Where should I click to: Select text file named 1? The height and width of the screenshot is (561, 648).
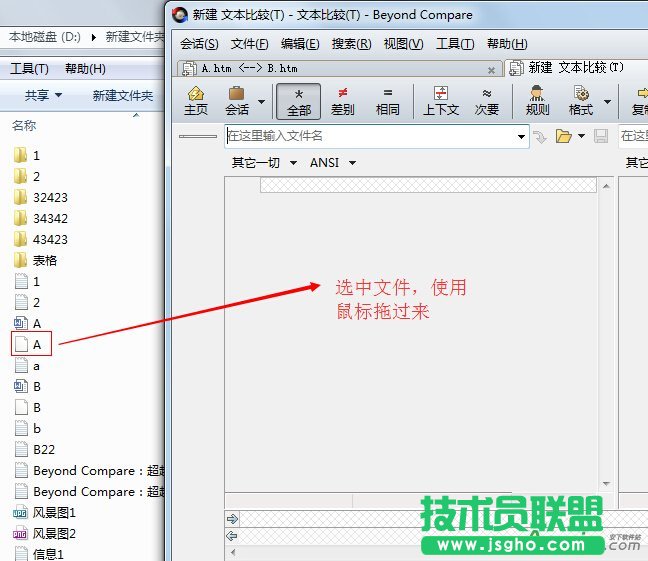tap(27, 282)
